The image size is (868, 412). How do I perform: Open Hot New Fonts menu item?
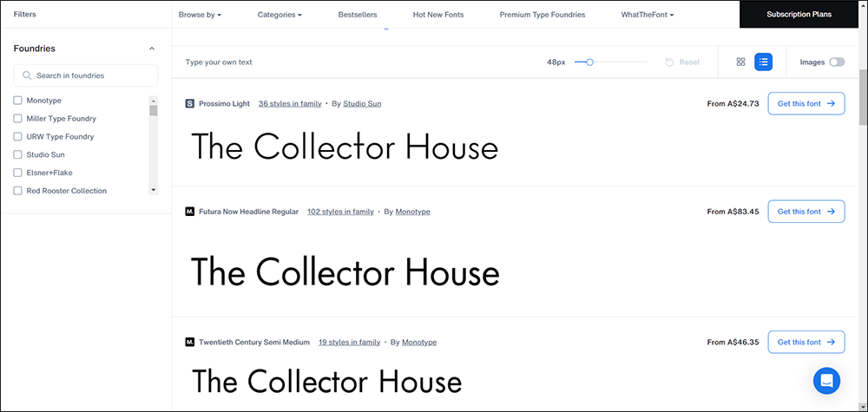point(438,15)
